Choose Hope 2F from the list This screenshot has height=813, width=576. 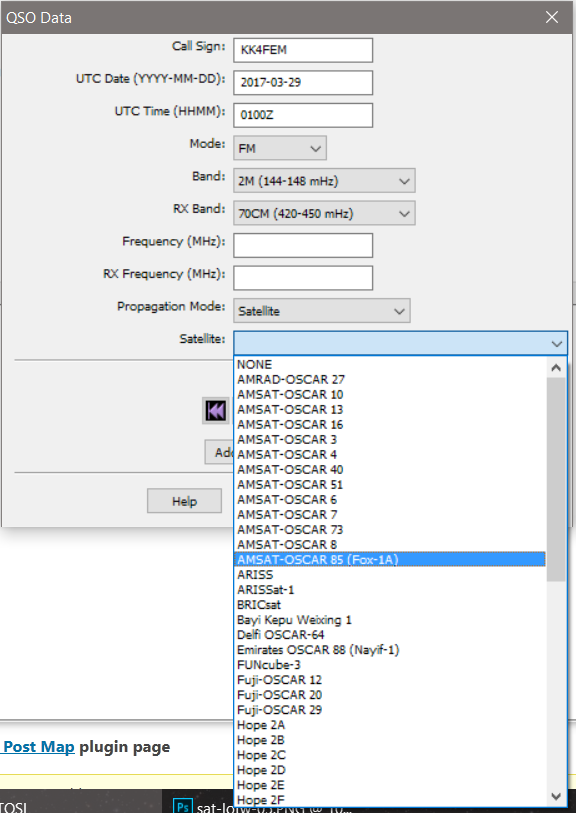point(390,800)
